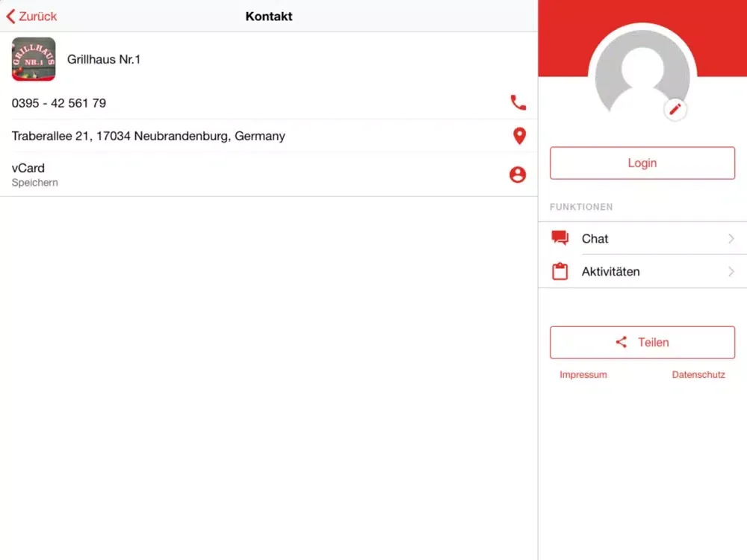Open the map location pin icon
The height and width of the screenshot is (560, 747).
(x=519, y=136)
